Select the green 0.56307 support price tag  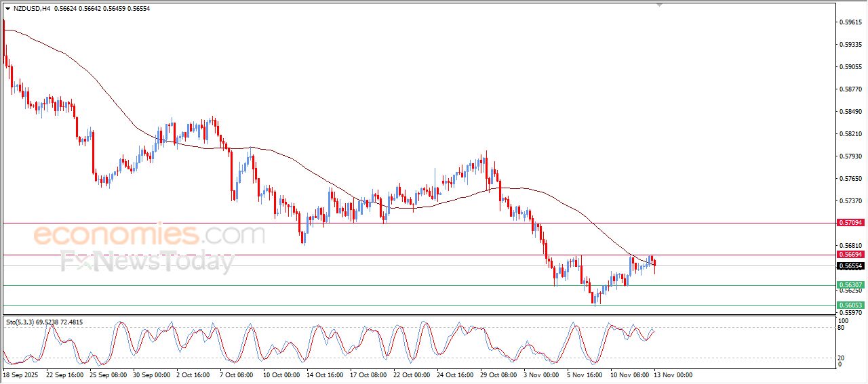pyautogui.click(x=850, y=285)
